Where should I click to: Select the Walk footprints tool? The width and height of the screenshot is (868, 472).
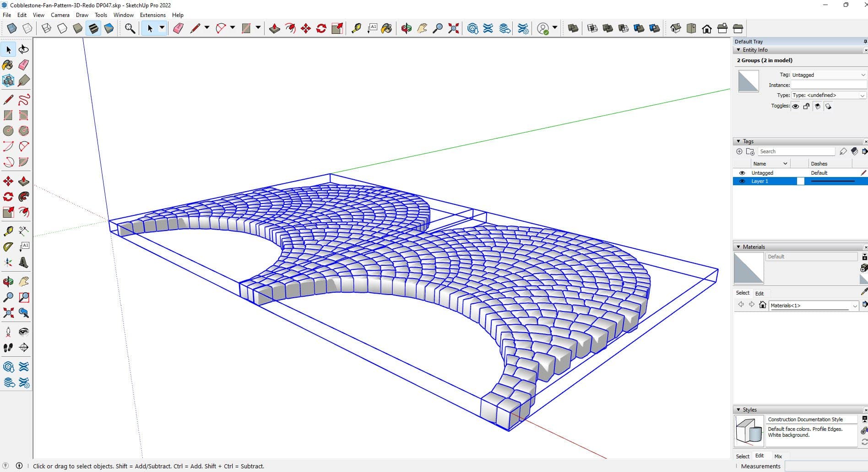(x=8, y=348)
